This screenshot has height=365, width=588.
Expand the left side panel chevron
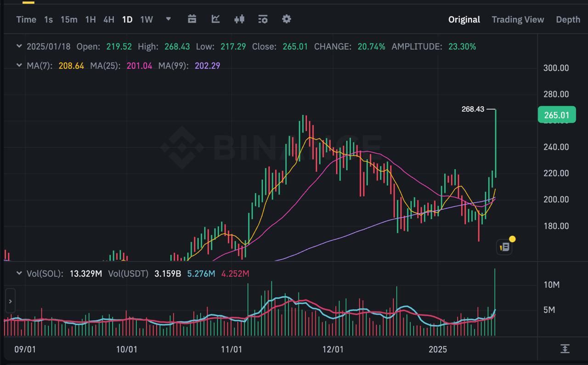pos(10,302)
